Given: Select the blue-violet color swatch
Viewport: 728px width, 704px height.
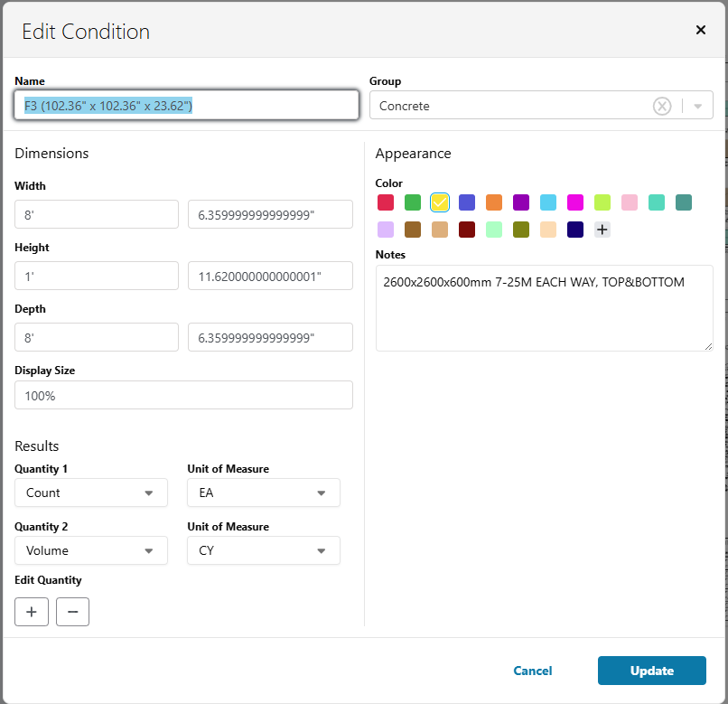Looking at the screenshot, I should pos(467,202).
